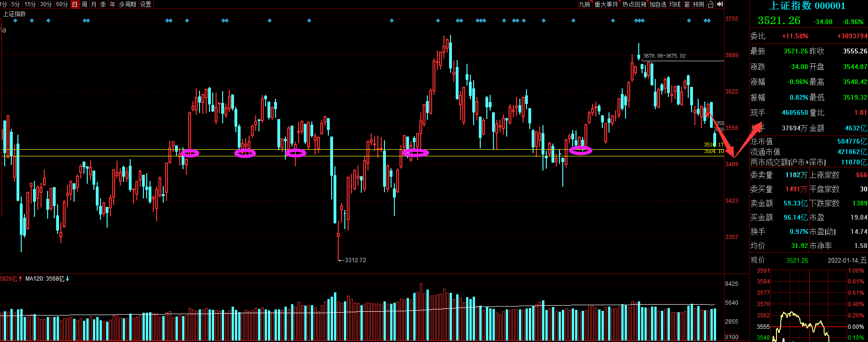
Task: Click the 3312.72 low price annotation
Action: pyautogui.click(x=355, y=260)
